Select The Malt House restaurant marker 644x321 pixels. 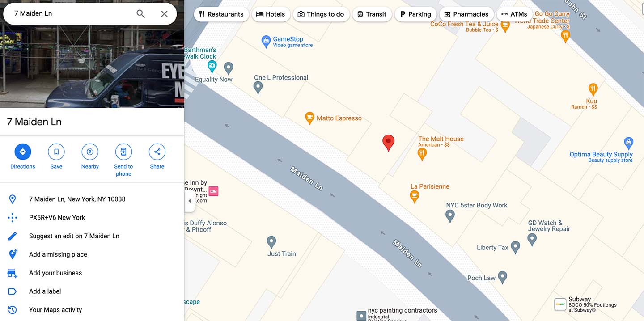422,155
